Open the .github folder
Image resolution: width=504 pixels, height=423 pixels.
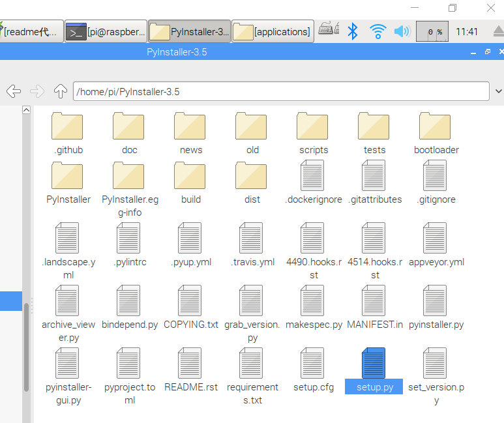coord(67,133)
